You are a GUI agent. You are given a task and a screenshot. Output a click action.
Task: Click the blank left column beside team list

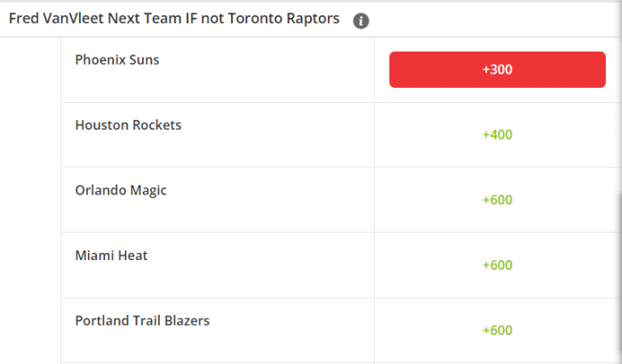[x=30, y=201]
